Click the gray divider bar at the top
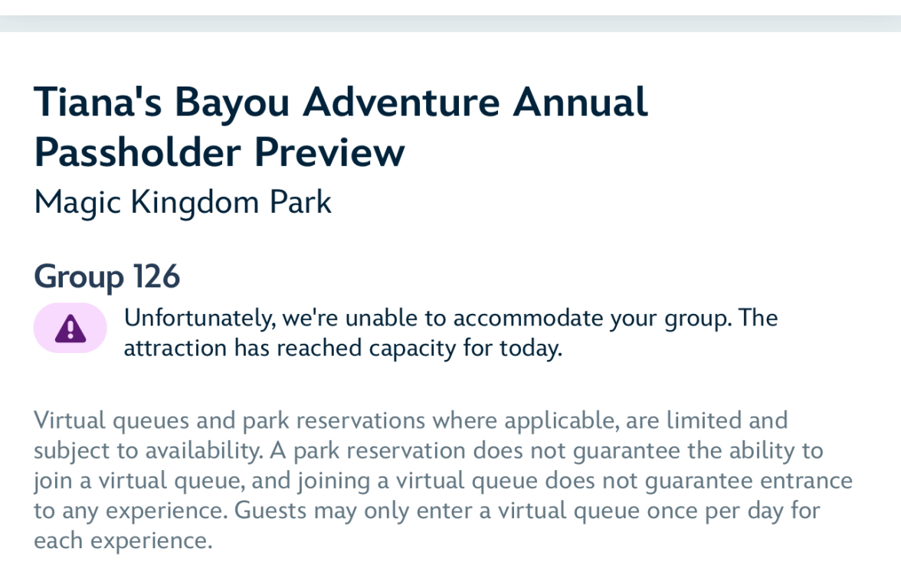Screen dimensions: 901x588 tap(450, 24)
